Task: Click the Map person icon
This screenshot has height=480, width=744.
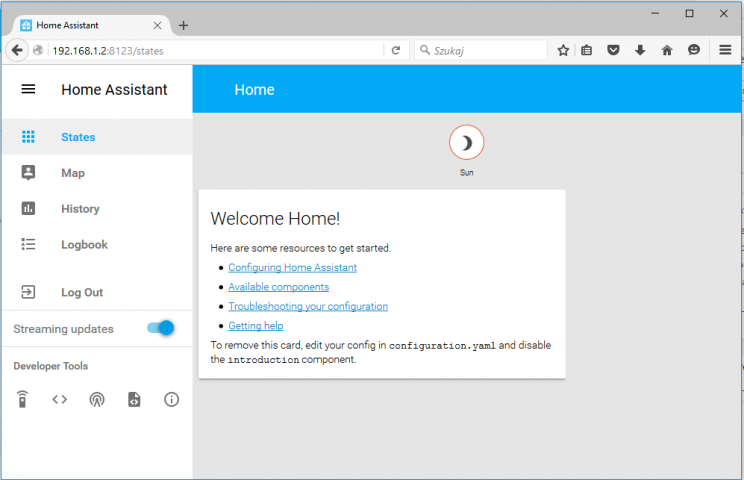Action: point(28,173)
